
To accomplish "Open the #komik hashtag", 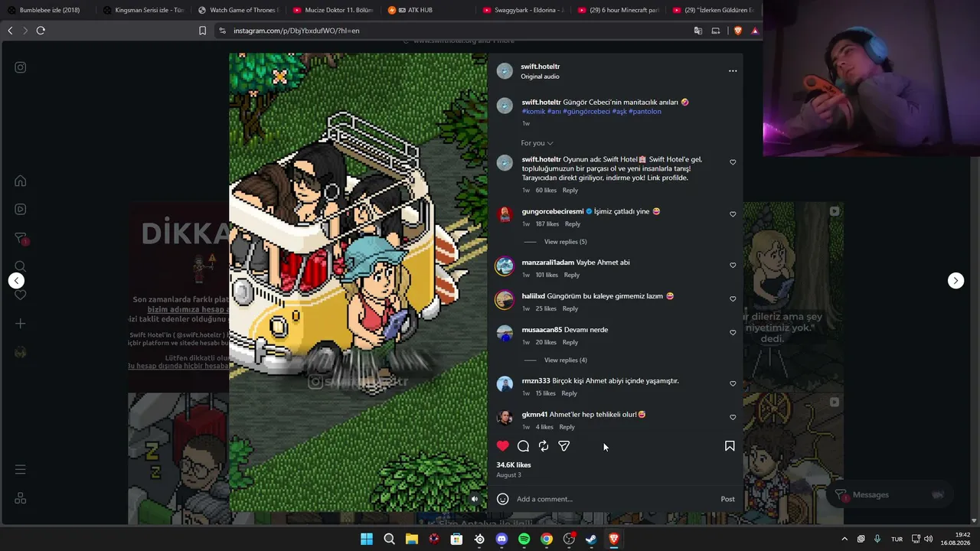I will pos(534,112).
